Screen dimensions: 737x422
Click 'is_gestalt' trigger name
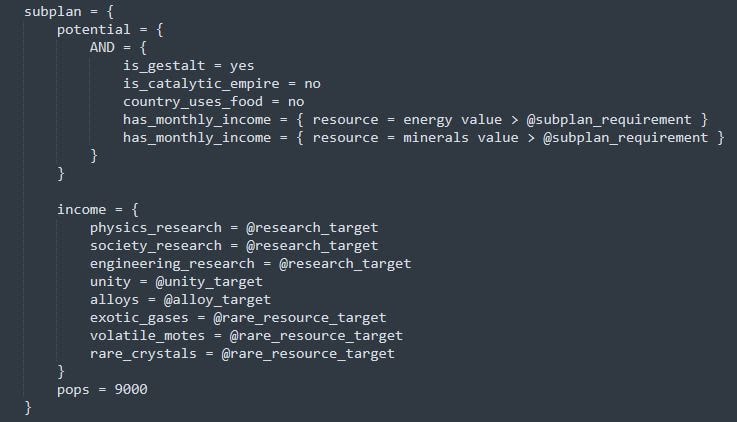coord(164,66)
